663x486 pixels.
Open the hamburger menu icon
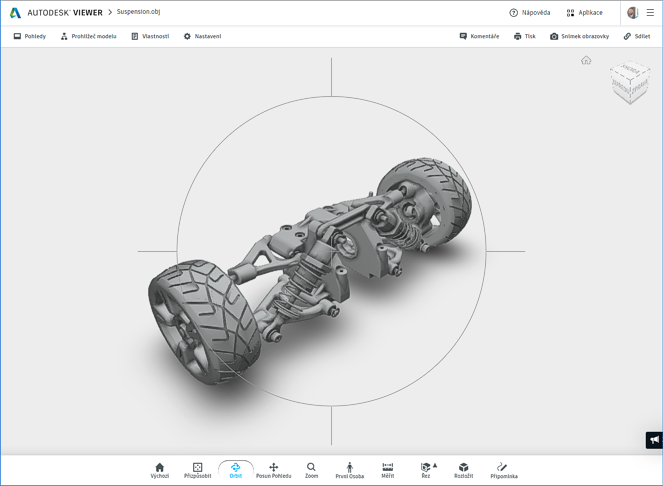point(650,13)
